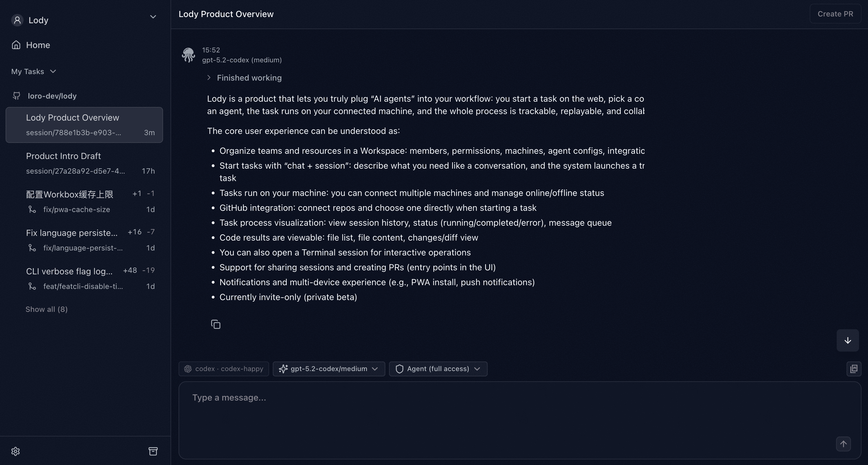The image size is (868, 465).
Task: Click the scroll-to-bottom arrow button
Action: (848, 340)
